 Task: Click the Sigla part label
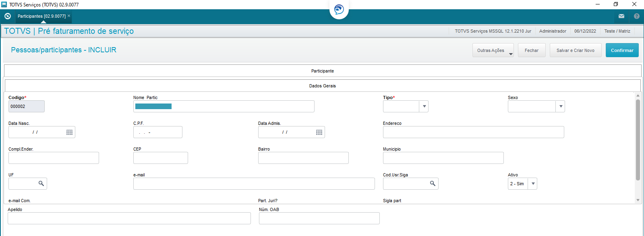[x=392, y=201]
